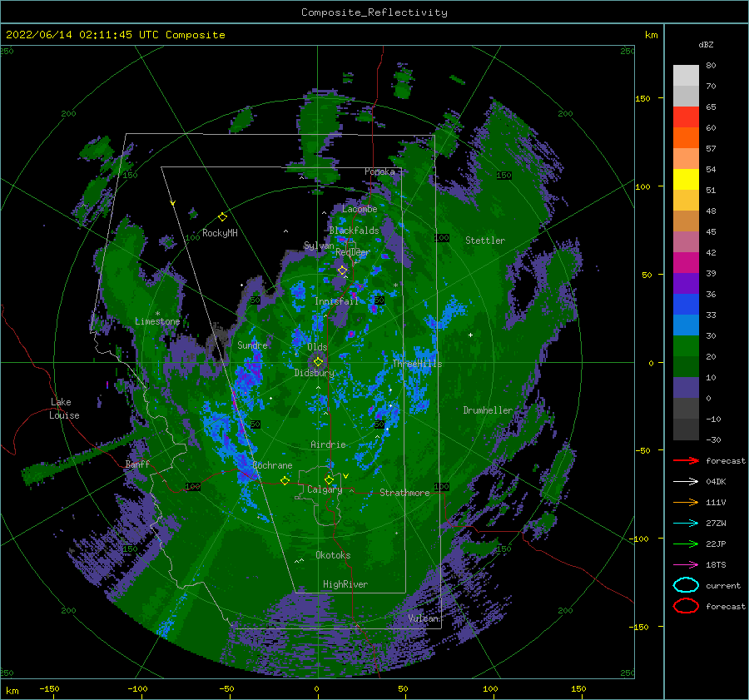This screenshot has height=700, width=749.
Task: Select the light blue swatch below 33 dBZ
Action: (x=686, y=325)
